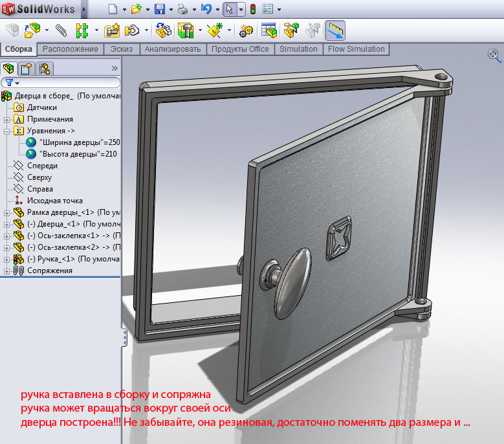
Task: Toggle the highlighted Instant3D toolbar button
Action: pos(334,30)
